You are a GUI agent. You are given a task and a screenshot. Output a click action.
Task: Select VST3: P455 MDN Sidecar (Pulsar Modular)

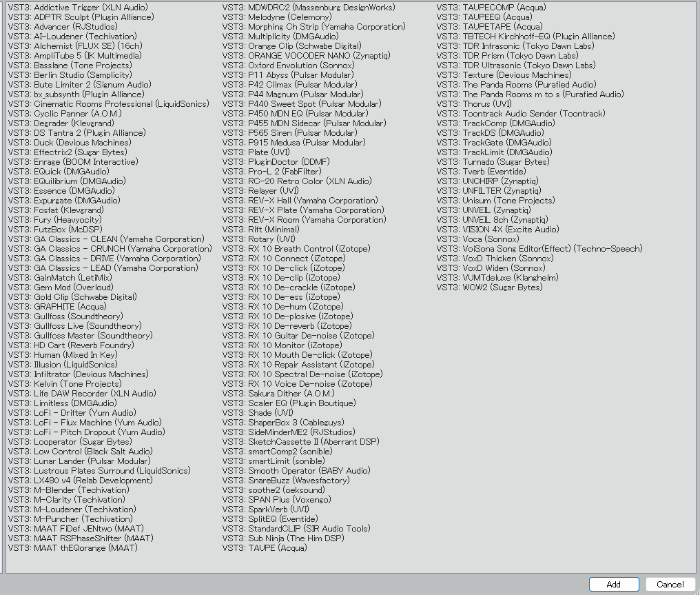(305, 123)
